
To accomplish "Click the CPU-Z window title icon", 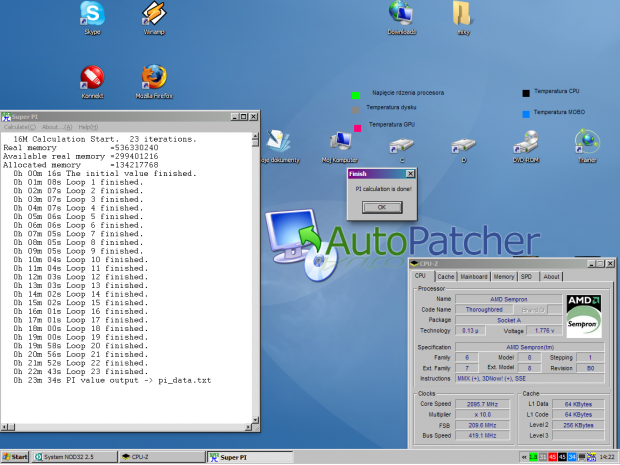I will [414, 264].
